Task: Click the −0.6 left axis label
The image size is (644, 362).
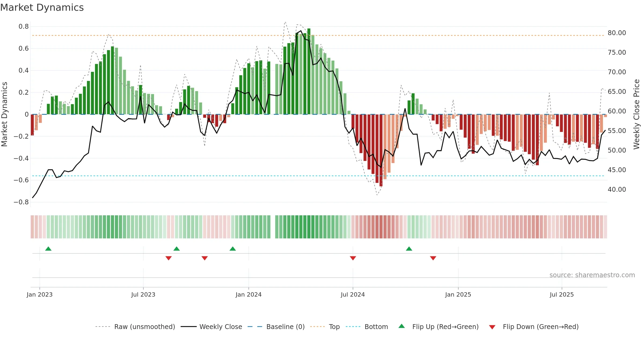Action: coord(21,180)
